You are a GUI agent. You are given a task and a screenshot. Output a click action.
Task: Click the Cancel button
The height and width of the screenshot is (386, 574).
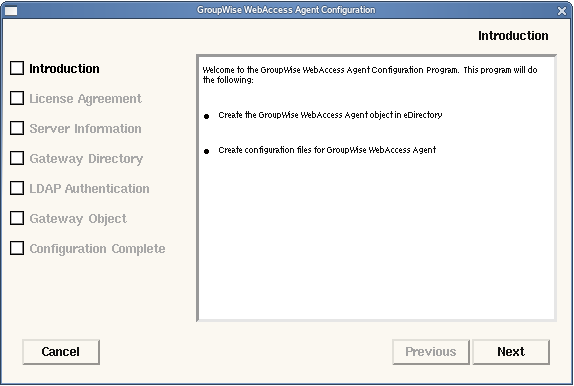pos(61,352)
